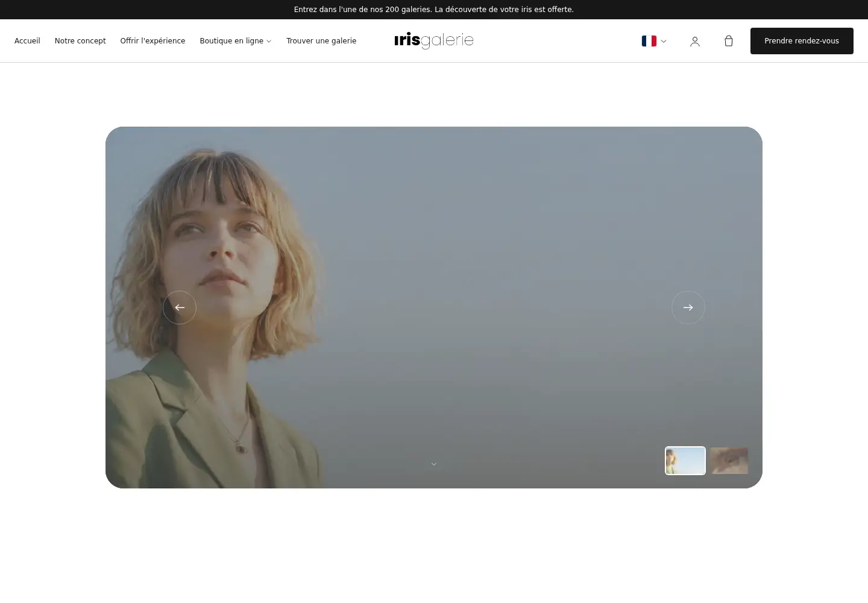Go to previous slide with left arrow
The width and height of the screenshot is (868, 603).
coord(180,308)
